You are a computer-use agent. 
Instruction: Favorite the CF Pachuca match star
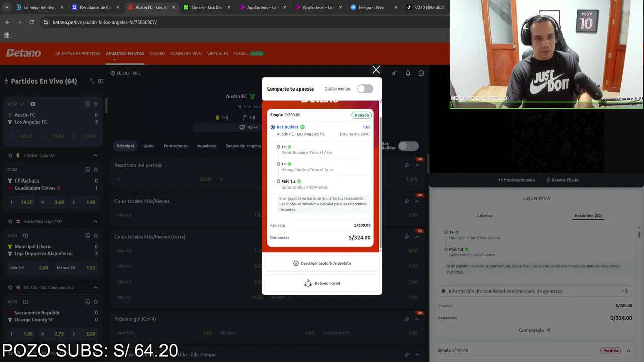(96, 170)
